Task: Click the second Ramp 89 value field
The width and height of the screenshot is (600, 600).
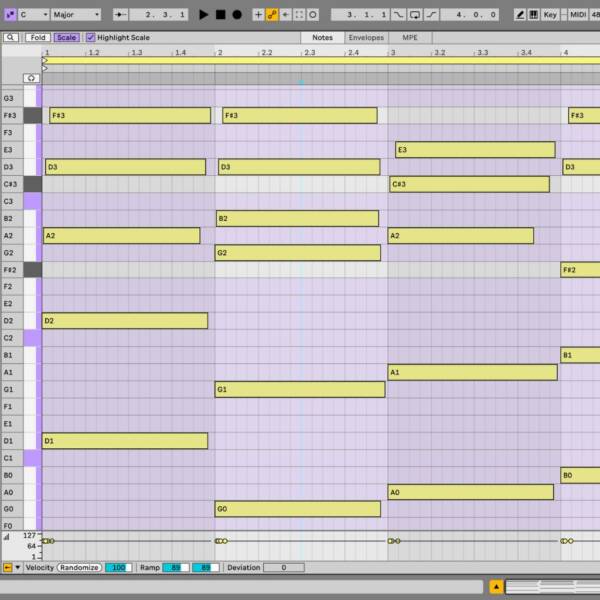Action: click(x=205, y=567)
